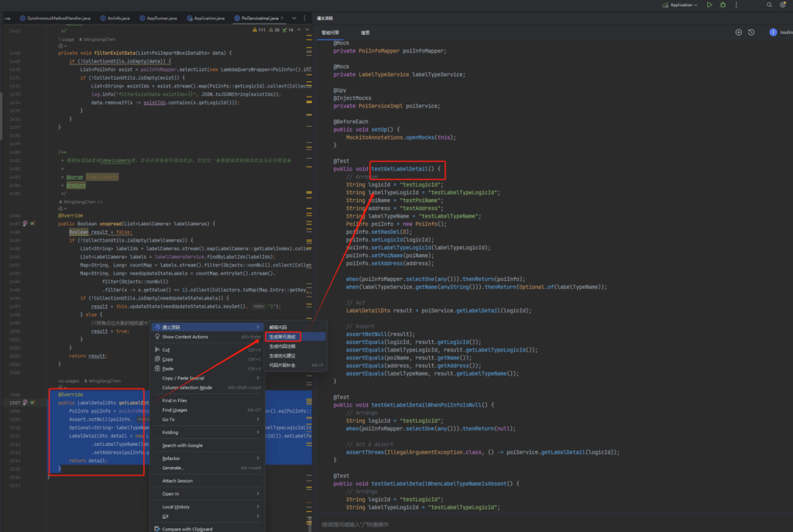Select 生成单元测试 in the submenu
The width and height of the screenshot is (793, 532).
pyautogui.click(x=283, y=337)
